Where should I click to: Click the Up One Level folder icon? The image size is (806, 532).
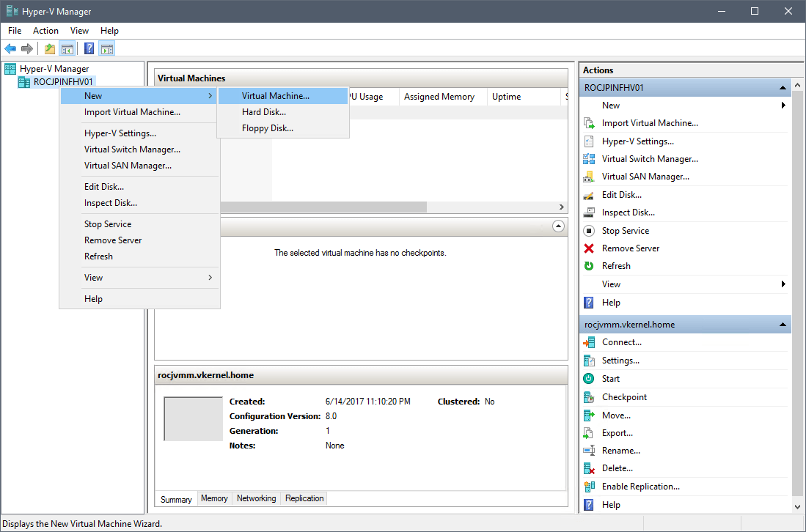[x=49, y=49]
